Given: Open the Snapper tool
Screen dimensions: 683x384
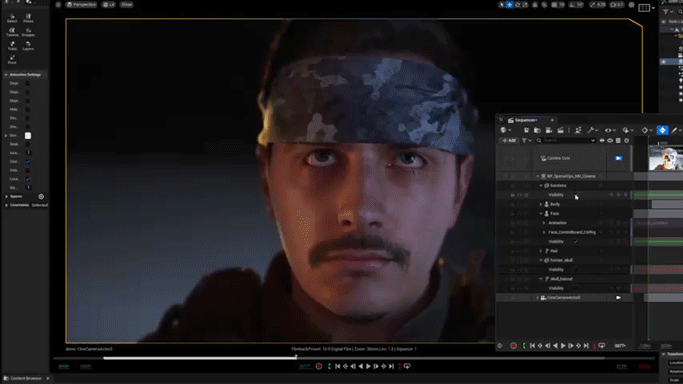Looking at the screenshot, I should coord(28,32).
